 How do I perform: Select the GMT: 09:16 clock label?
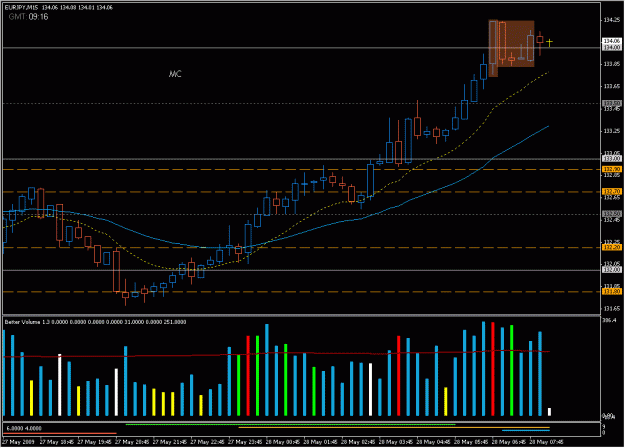click(x=28, y=17)
